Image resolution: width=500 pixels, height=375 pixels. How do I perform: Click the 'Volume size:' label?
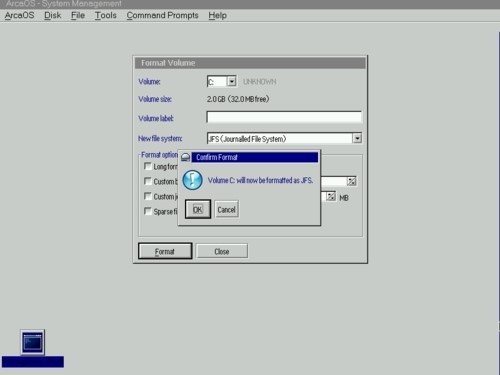[x=155, y=99]
